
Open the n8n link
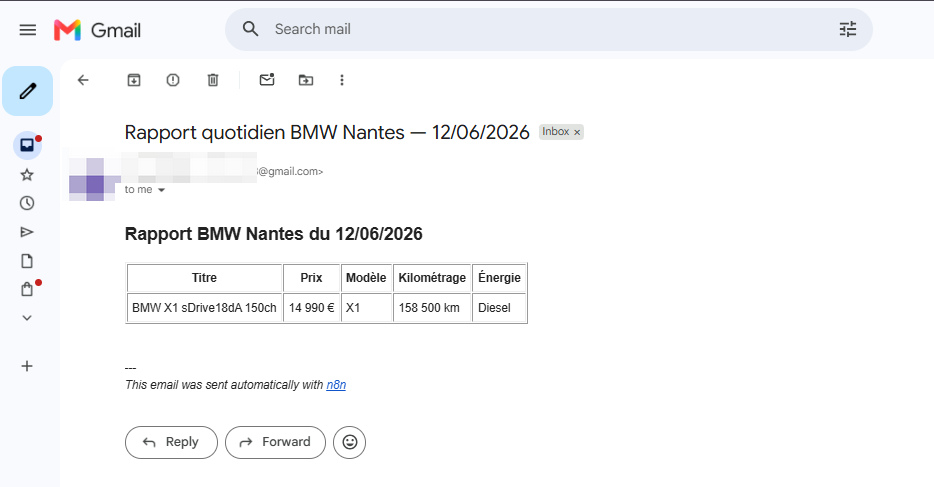pyautogui.click(x=336, y=385)
